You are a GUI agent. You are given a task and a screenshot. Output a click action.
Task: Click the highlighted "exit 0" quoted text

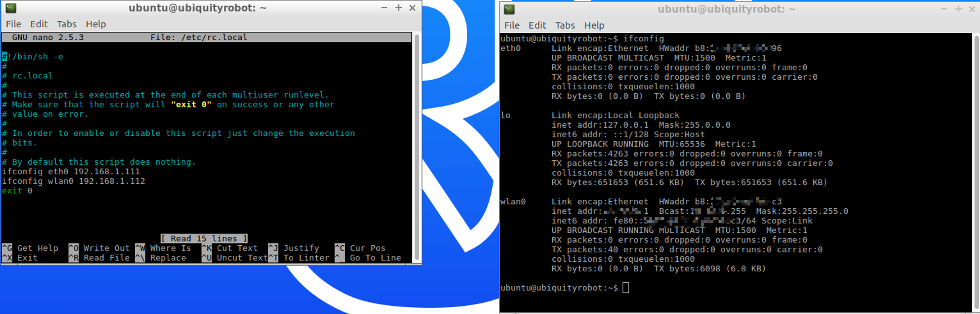click(191, 105)
